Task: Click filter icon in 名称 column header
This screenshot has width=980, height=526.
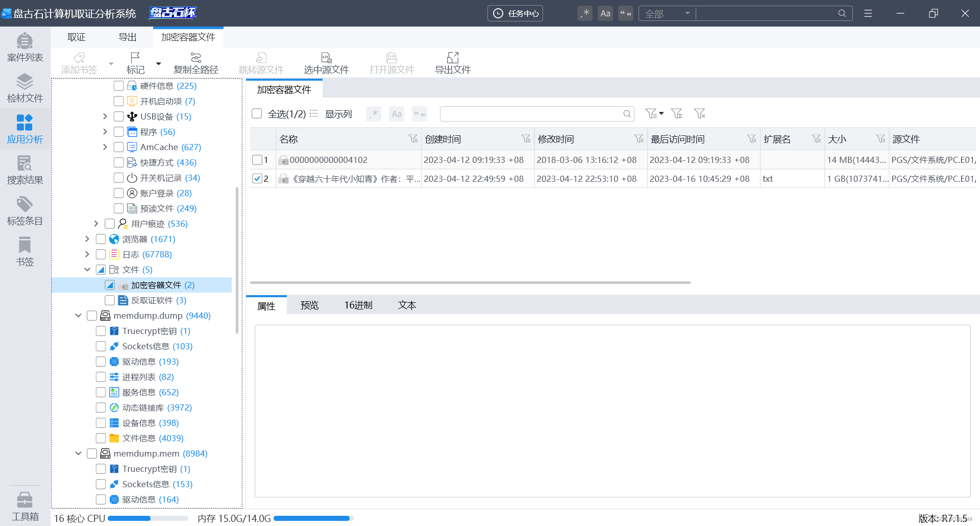Action: 413,139
